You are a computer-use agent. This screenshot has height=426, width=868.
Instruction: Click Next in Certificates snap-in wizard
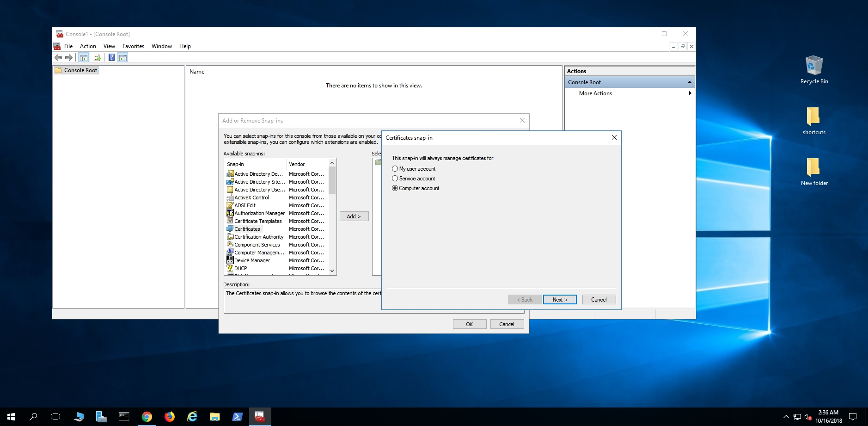(560, 300)
